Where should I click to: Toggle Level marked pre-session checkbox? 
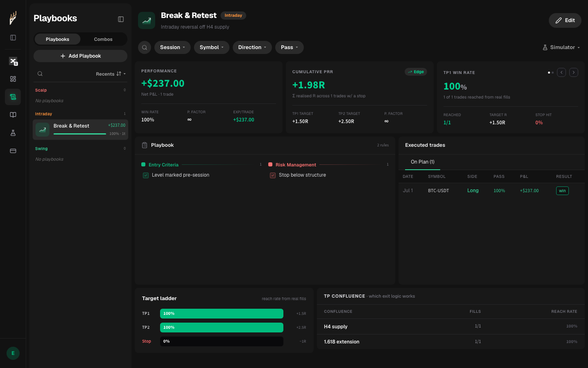point(146,175)
